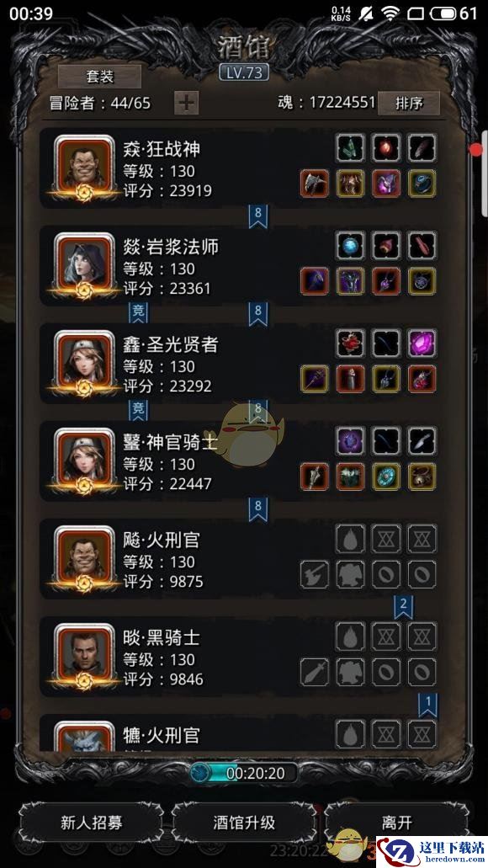The image size is (488, 868).
Task: Open the blue orb rune slot of 燚·岩浆法师
Action: tap(350, 245)
